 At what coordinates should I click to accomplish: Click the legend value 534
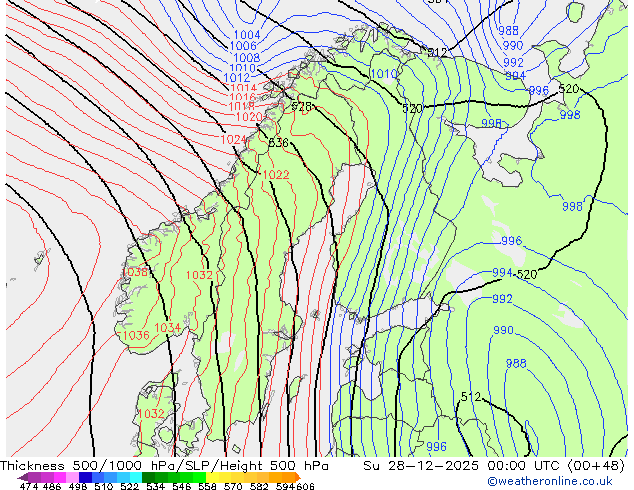(155, 486)
